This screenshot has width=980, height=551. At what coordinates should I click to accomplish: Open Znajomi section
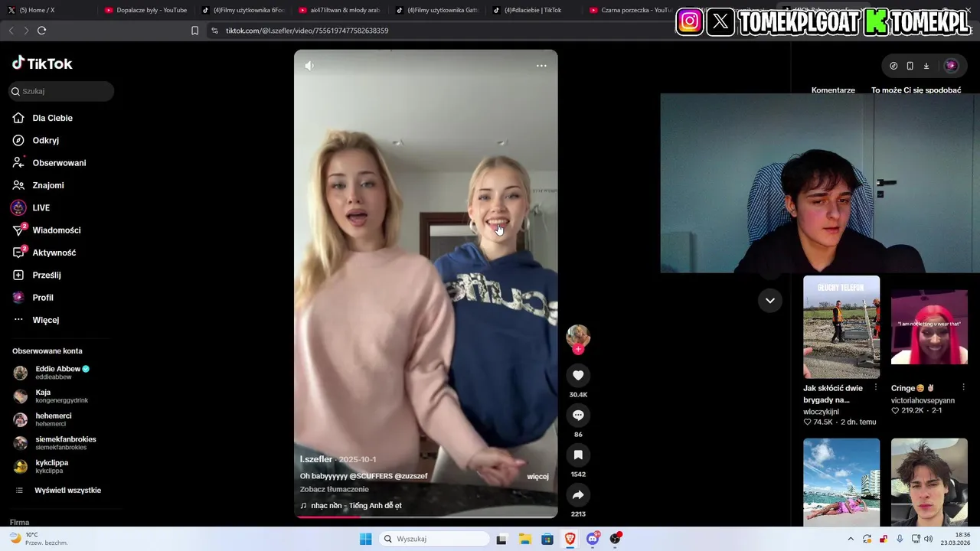(38, 185)
